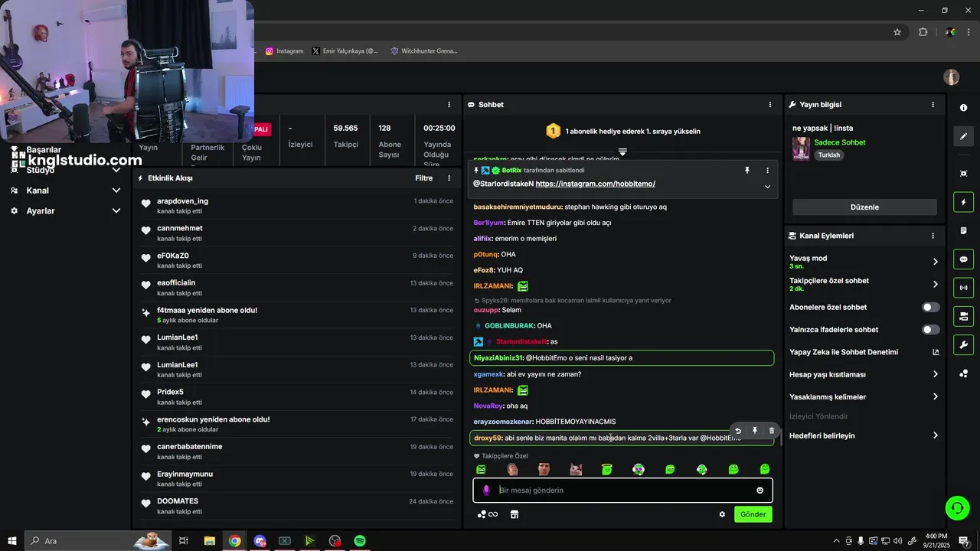Open the emoji picker in message box
Viewport: 980px width, 551px height.
(x=759, y=490)
